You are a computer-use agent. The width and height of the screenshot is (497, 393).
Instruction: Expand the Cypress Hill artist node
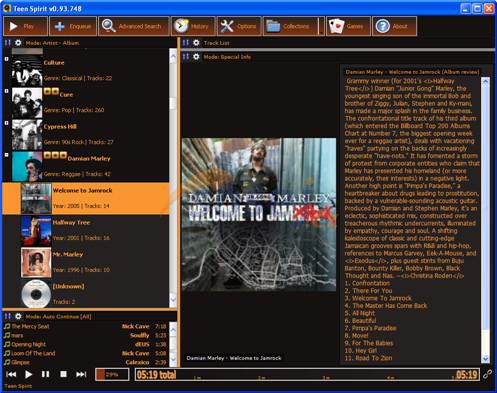click(x=6, y=123)
